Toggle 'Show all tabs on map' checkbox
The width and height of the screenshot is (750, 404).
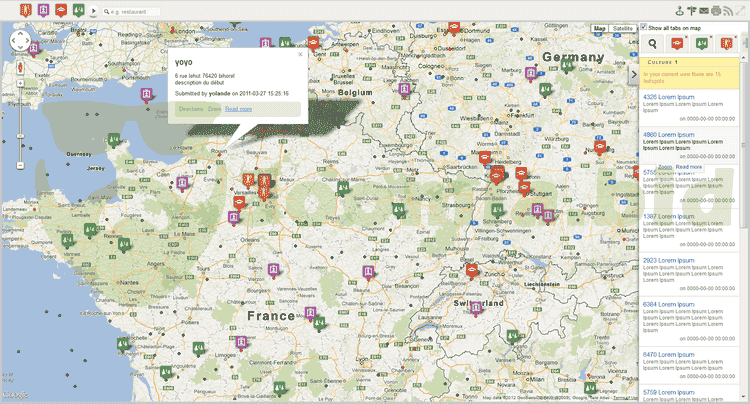[x=644, y=28]
